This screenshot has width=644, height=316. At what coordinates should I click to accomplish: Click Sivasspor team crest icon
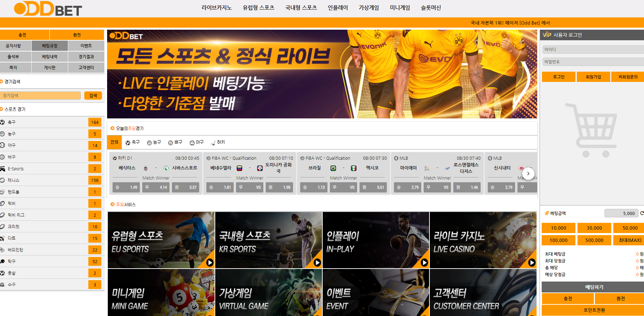[x=166, y=168]
